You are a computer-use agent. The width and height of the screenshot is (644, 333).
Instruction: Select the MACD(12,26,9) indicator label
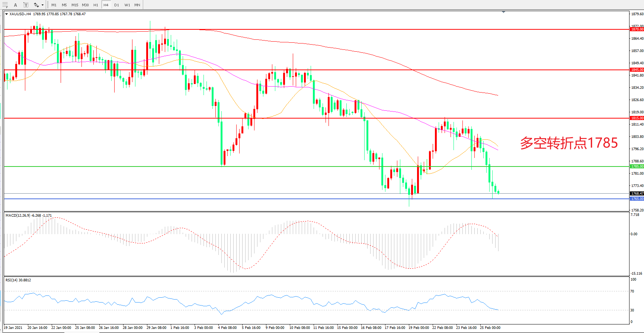[x=17, y=216]
